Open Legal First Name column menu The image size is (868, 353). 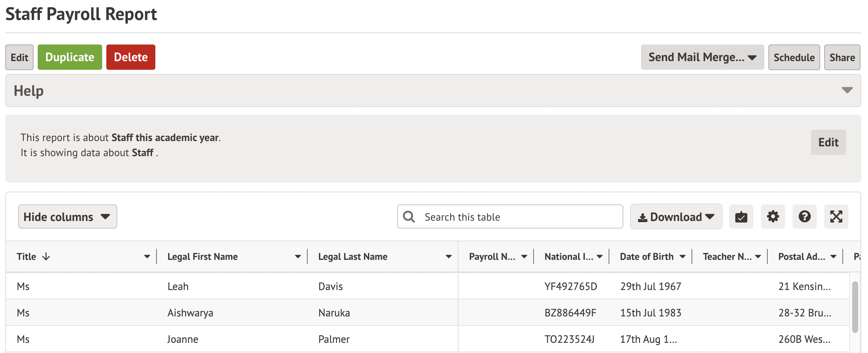[x=298, y=257]
